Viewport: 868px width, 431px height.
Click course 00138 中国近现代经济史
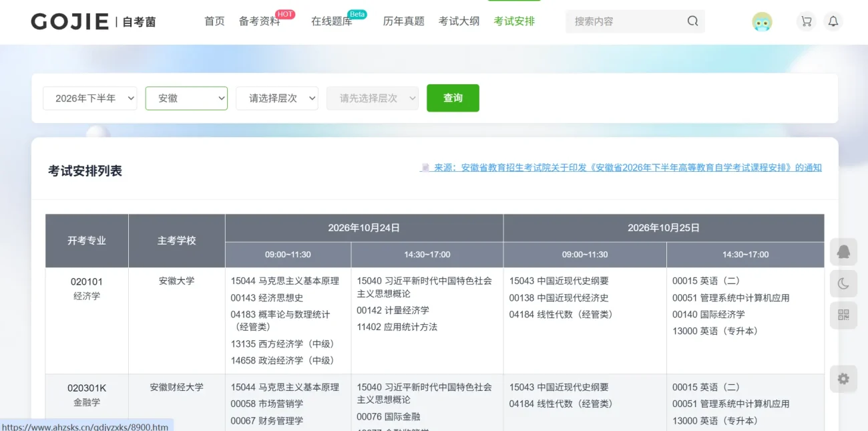click(x=559, y=298)
